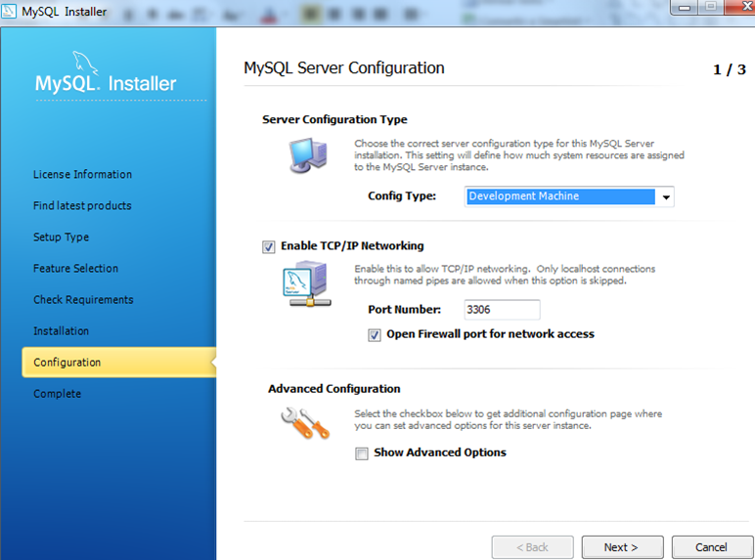This screenshot has height=560, width=755.
Task: Select Find latest products in sidebar
Action: click(82, 206)
